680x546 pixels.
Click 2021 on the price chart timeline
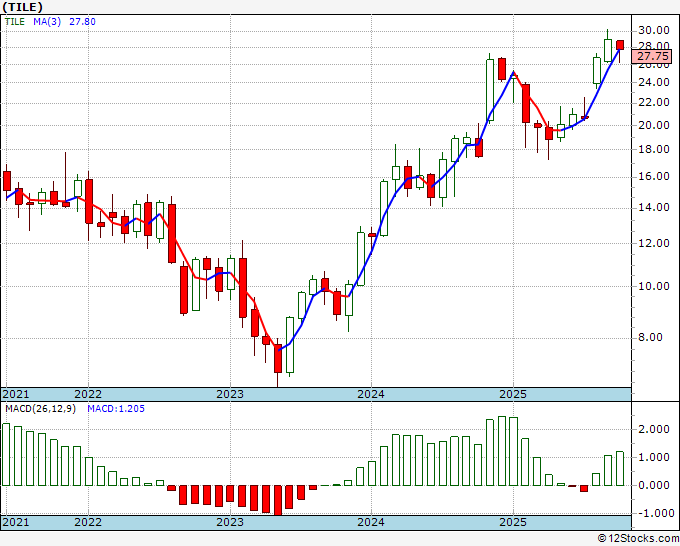(16, 394)
